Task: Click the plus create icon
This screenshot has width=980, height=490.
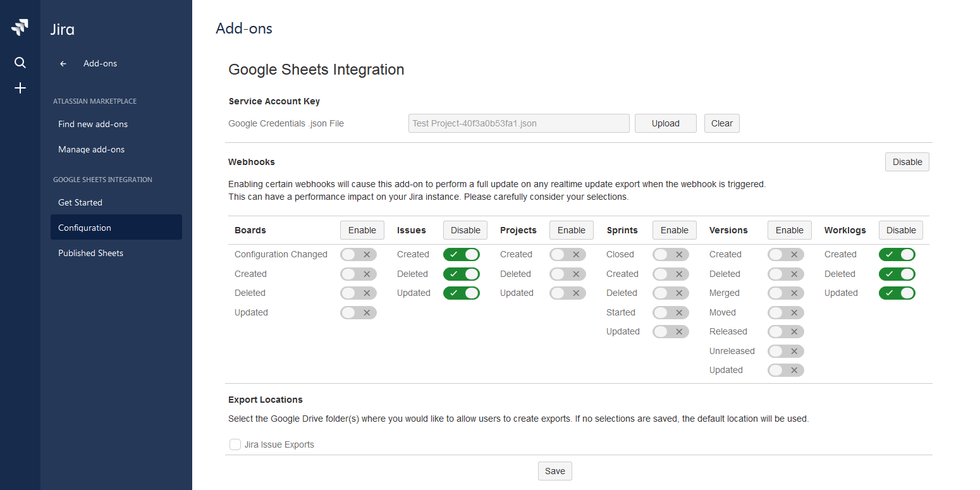Action: coord(20,88)
